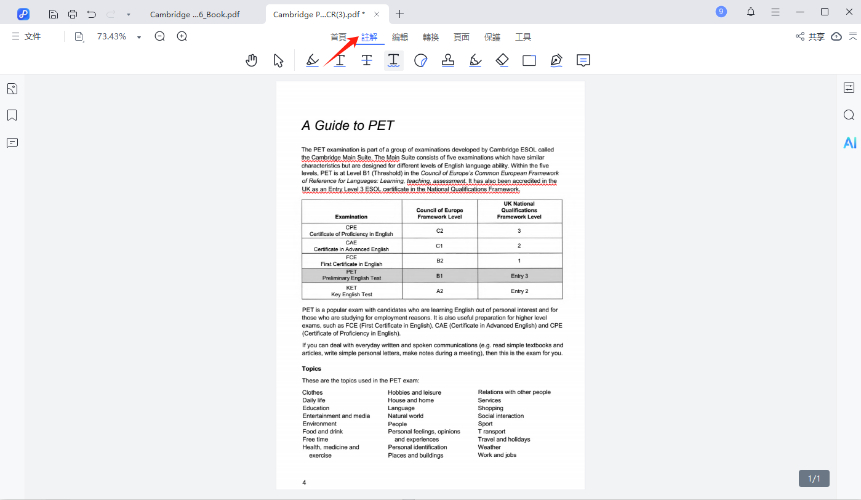Click the 'Topics' heading in document
Viewport: 861px width, 500px height.
[x=311, y=369]
